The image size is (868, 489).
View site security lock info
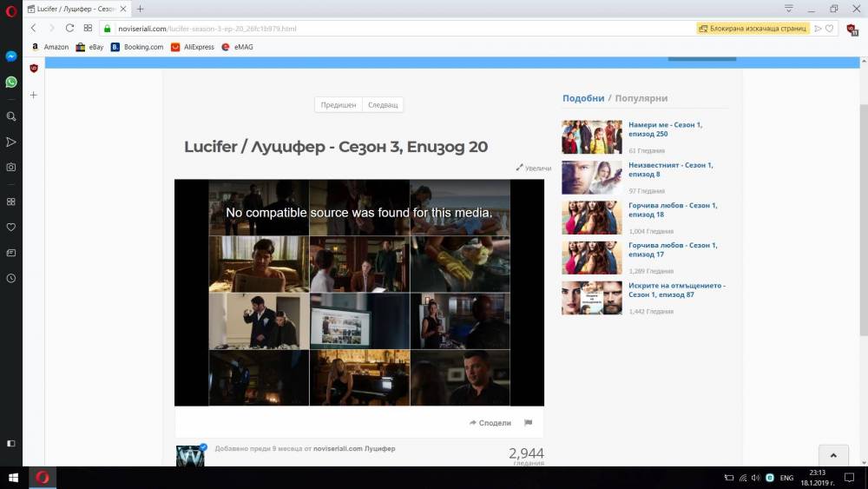[108, 29]
